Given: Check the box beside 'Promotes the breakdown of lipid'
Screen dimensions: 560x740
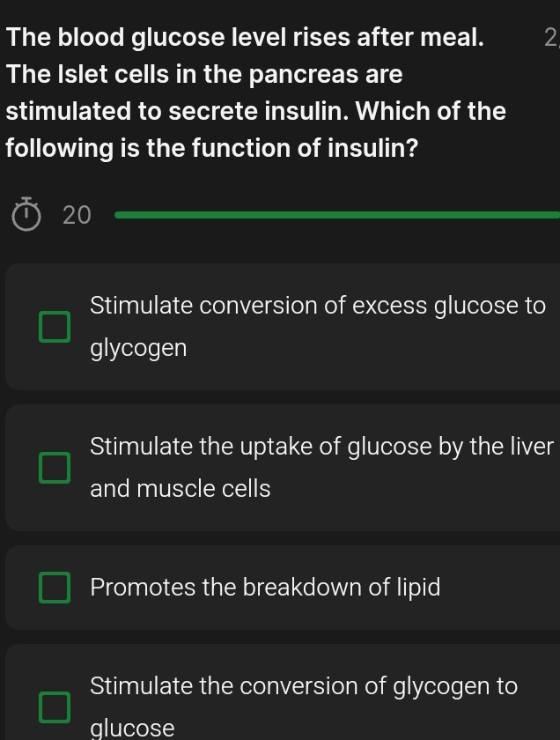Looking at the screenshot, I should [x=55, y=587].
